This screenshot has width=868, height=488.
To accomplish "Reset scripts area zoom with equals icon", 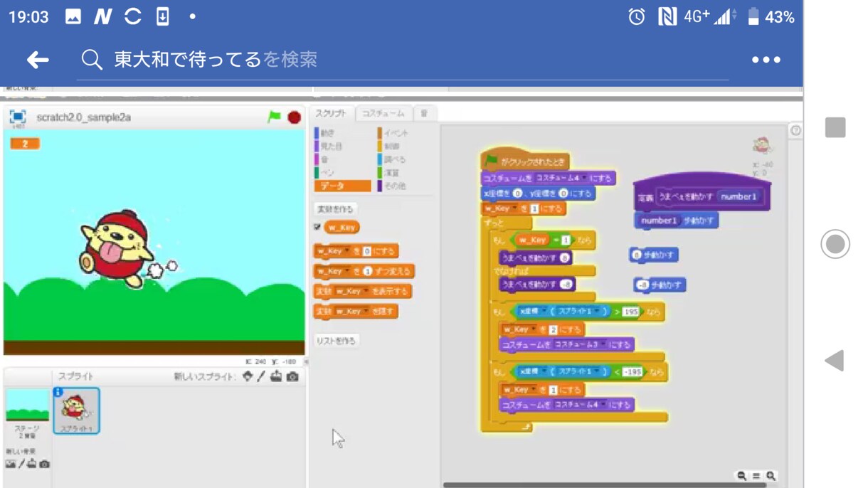I will pos(756,476).
